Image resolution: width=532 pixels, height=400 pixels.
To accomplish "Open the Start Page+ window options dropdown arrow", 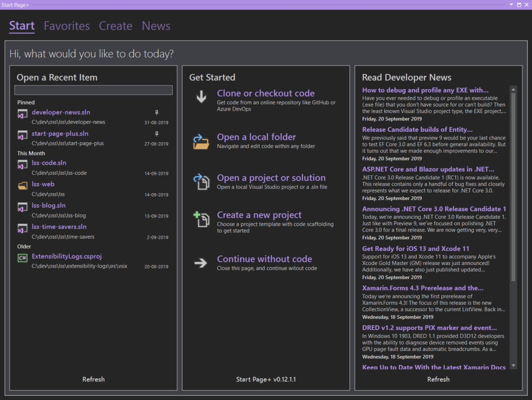I will click(x=511, y=5).
